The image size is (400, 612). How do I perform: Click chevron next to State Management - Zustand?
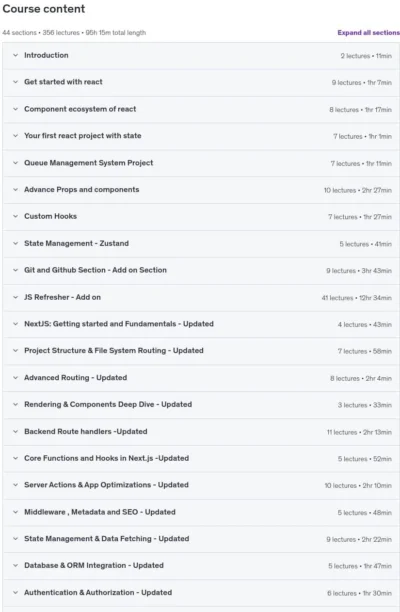(16, 243)
